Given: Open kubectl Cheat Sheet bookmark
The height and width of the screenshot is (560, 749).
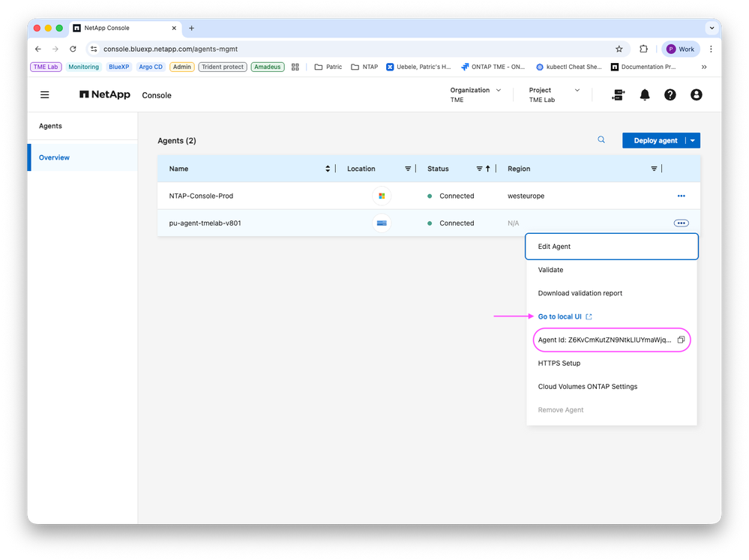Looking at the screenshot, I should tap(568, 67).
